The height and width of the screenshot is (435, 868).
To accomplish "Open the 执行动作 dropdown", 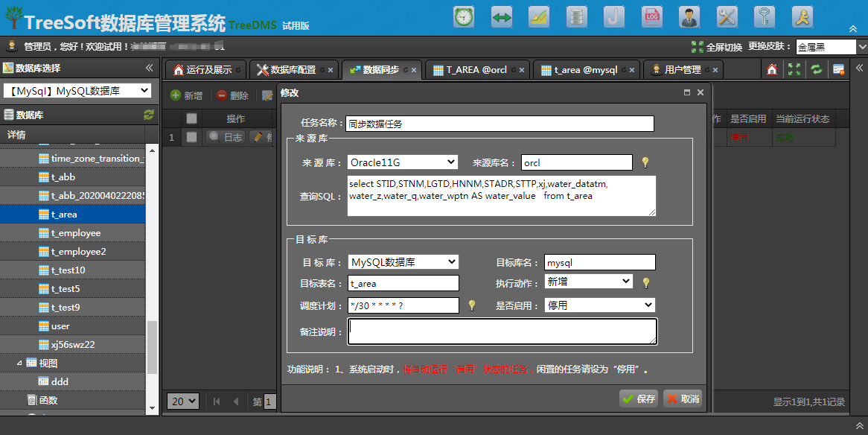I will tap(588, 282).
